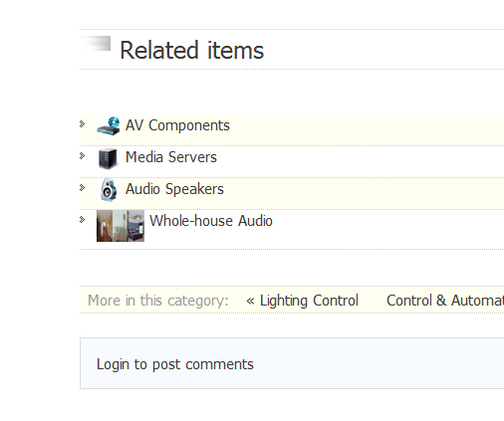Click the Media Servers tower icon
The image size is (504, 421).
coord(109,158)
